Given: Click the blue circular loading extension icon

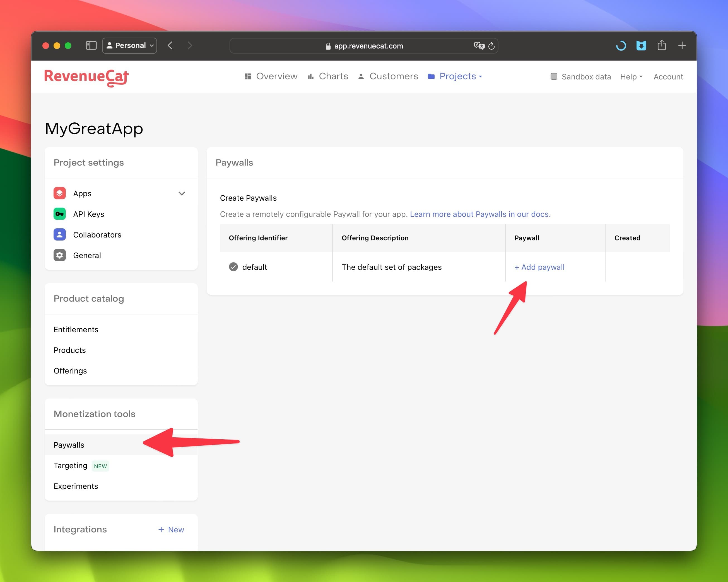Looking at the screenshot, I should point(621,45).
